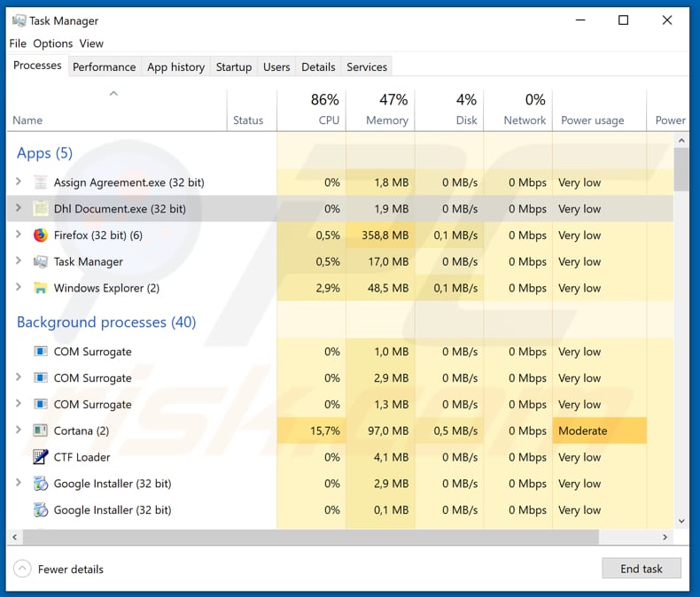Image resolution: width=700 pixels, height=597 pixels.
Task: Open the File menu
Action: pyautogui.click(x=18, y=43)
